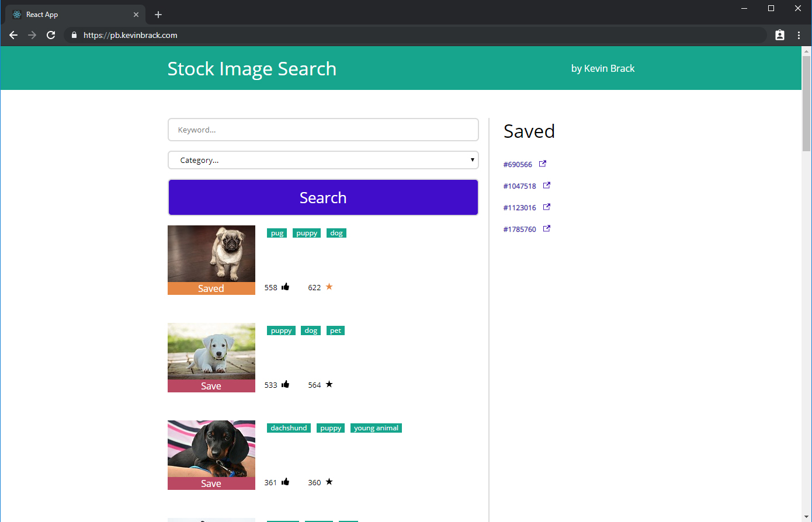Click the page vertical scrollbar thumb
Image resolution: width=812 pixels, height=522 pixels.
806,103
